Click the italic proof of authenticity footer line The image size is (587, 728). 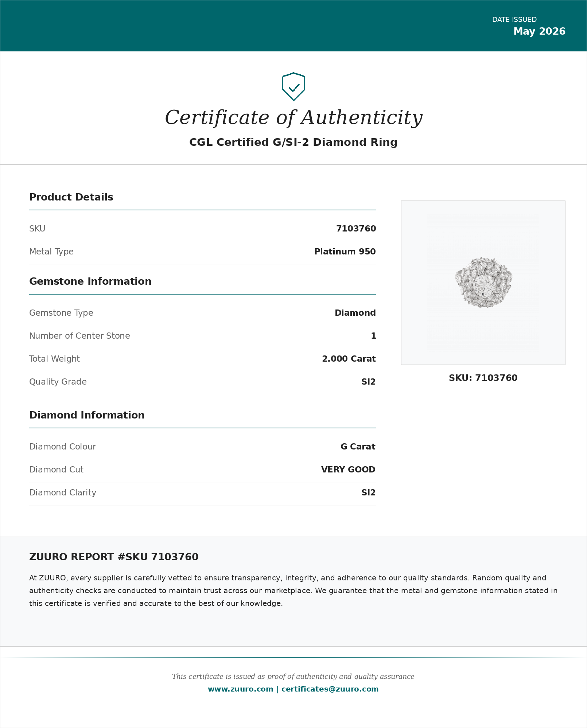point(293,677)
